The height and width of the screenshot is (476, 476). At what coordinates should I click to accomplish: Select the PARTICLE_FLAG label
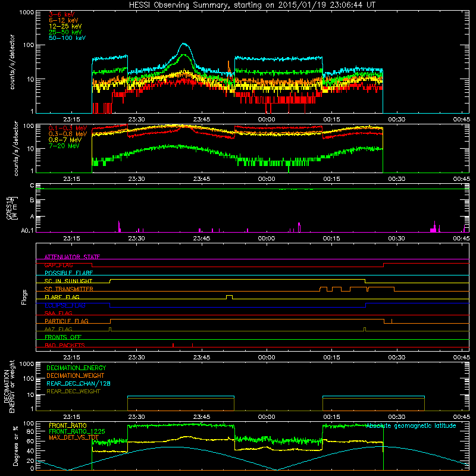[x=67, y=321]
